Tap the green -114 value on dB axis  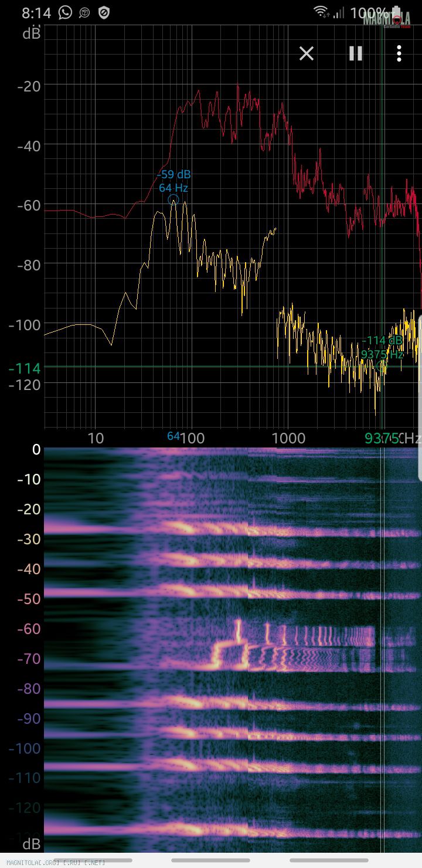[25, 368]
